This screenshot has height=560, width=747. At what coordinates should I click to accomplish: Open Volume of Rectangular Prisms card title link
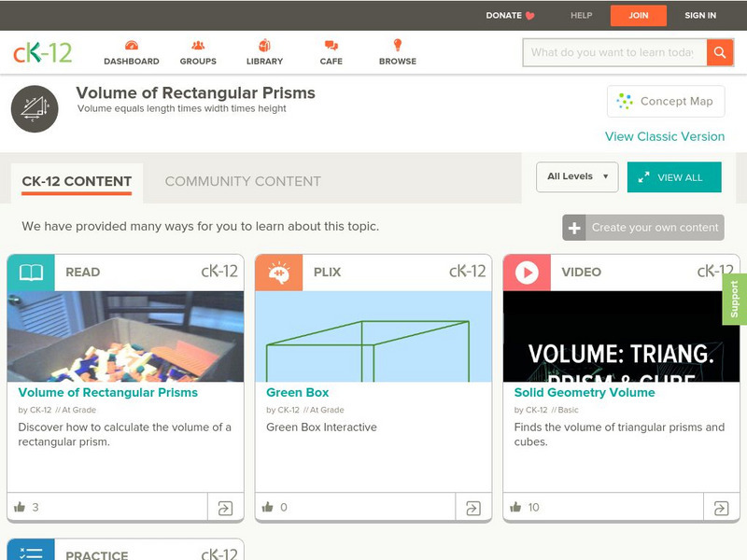tap(108, 392)
